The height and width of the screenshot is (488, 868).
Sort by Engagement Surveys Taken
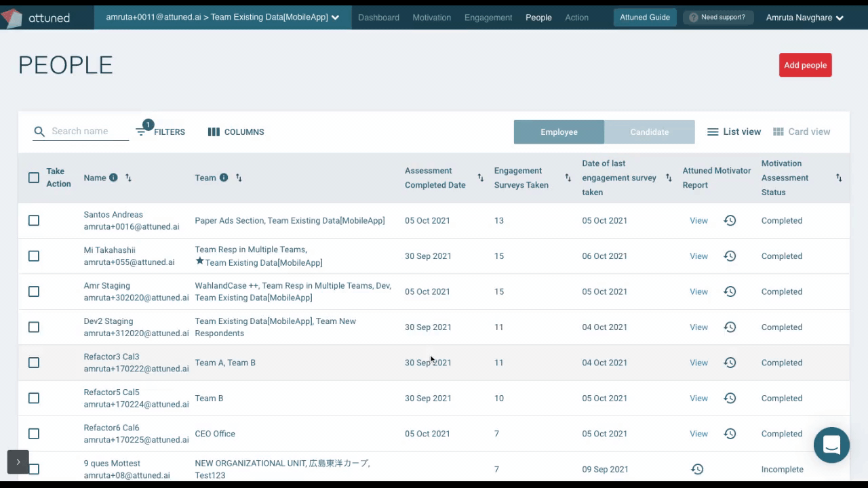point(568,178)
